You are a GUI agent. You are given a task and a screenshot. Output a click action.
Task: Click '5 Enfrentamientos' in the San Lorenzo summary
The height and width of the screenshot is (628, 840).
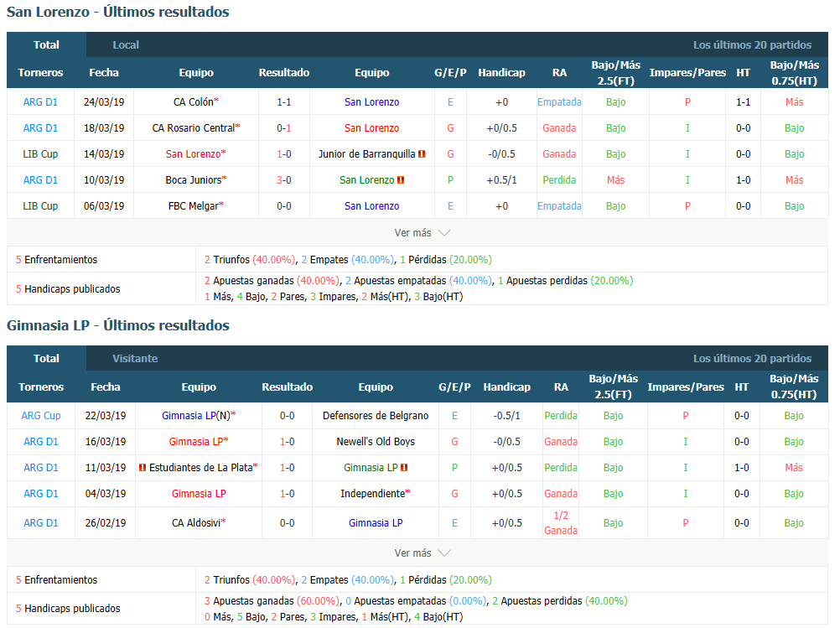pos(57,260)
